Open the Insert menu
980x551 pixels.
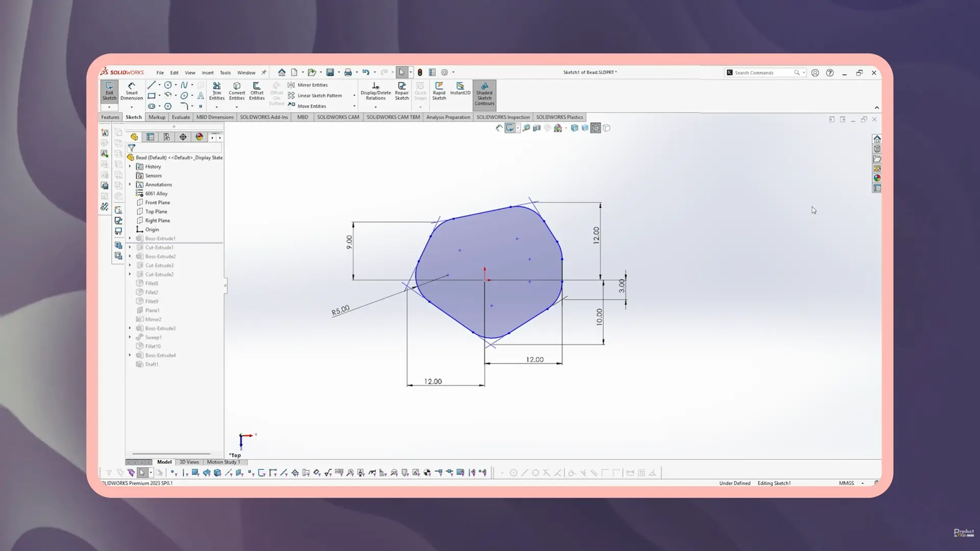207,72
